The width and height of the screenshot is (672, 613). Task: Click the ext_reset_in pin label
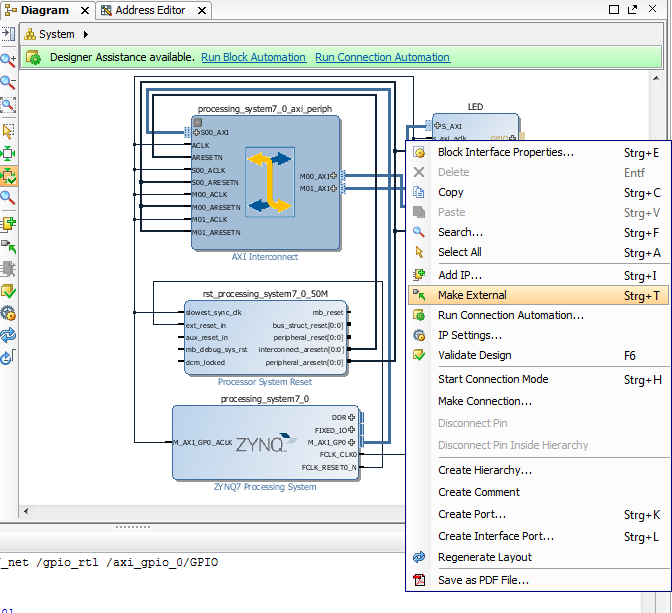tap(206, 325)
